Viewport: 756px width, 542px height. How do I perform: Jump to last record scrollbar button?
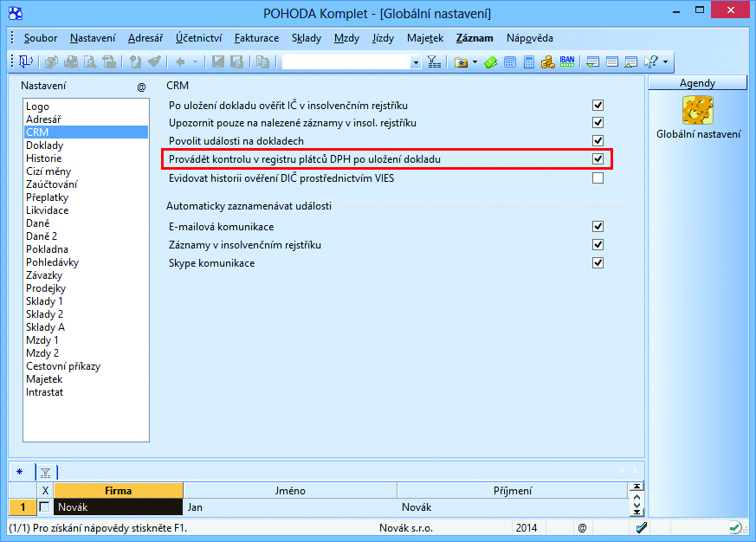pos(636,512)
